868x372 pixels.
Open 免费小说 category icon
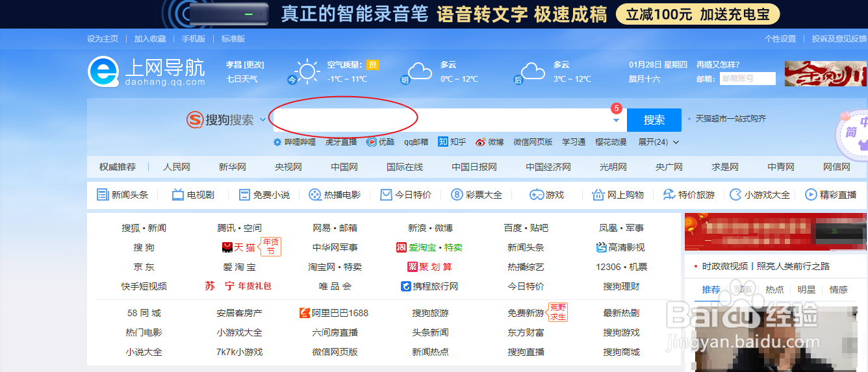coord(244,195)
